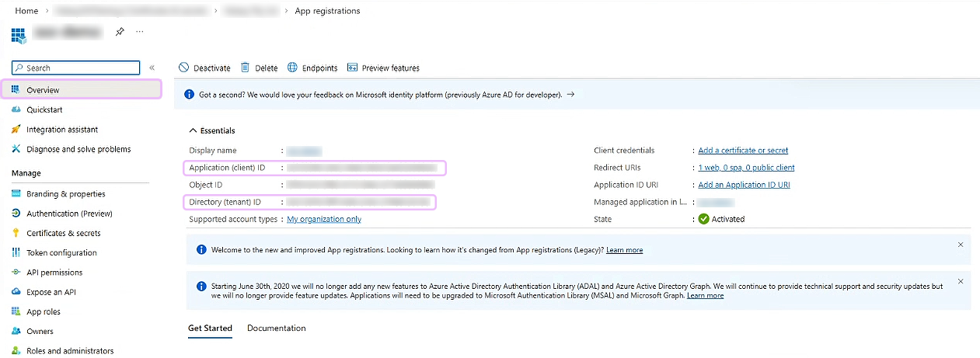
Task: Click Learn more in the ADAL notice
Action: (705, 295)
